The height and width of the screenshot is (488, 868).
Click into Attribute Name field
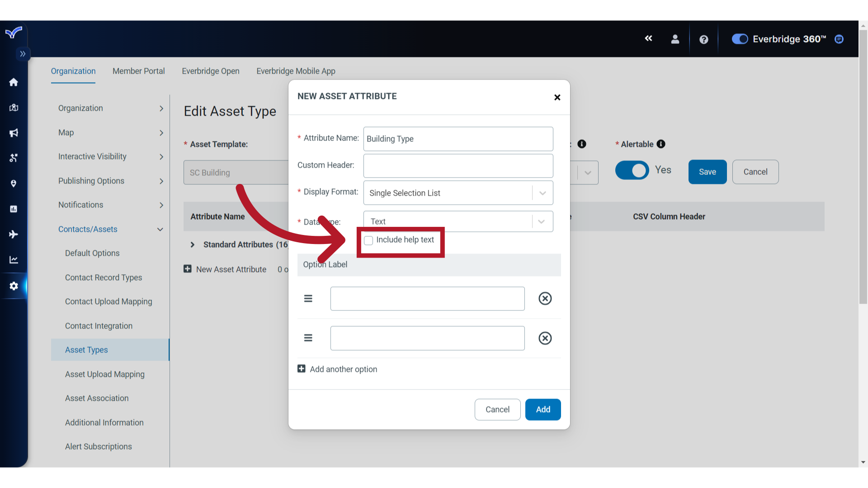click(458, 139)
